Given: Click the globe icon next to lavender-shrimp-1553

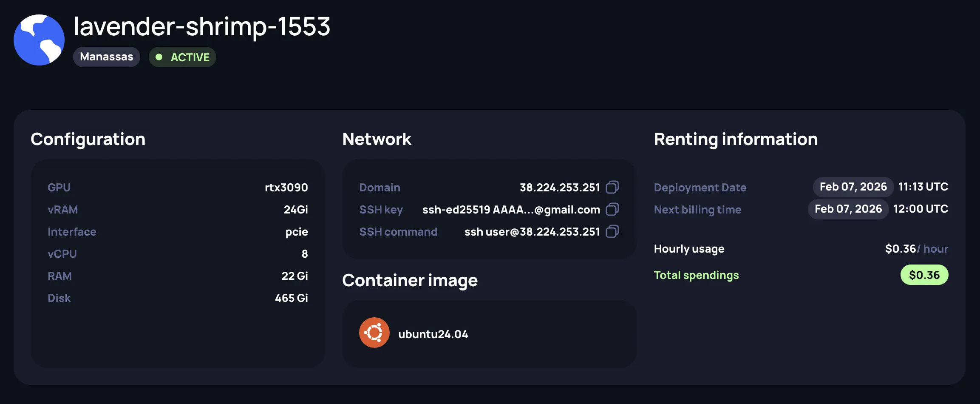Looking at the screenshot, I should click(39, 40).
